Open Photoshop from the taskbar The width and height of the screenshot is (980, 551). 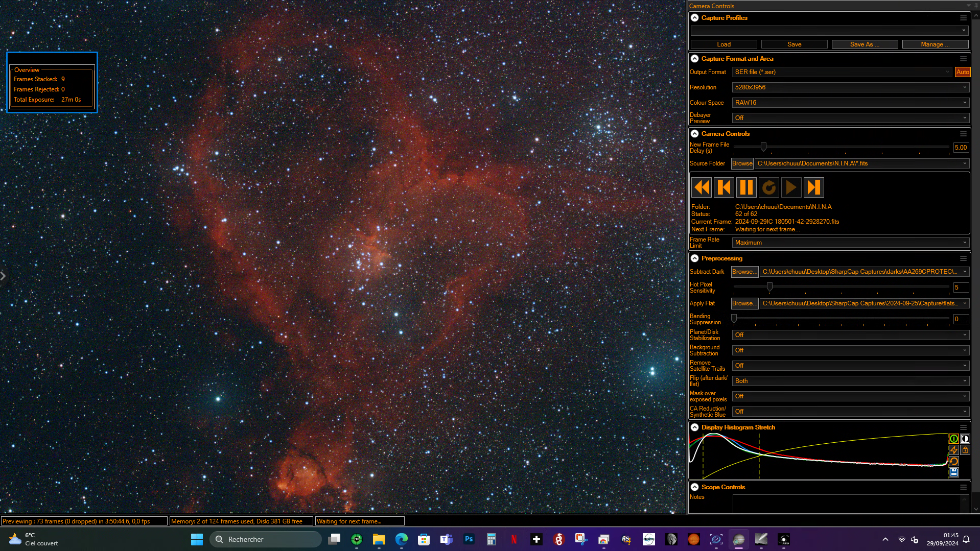469,539
